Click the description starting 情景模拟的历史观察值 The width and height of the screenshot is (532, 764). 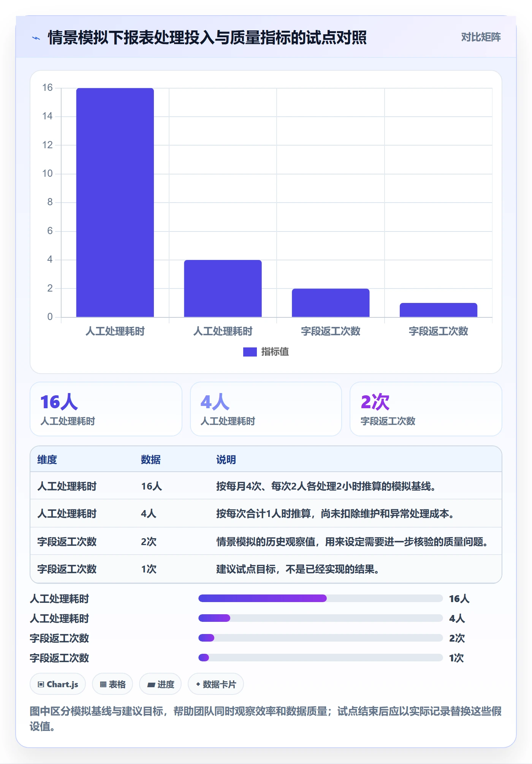point(352,541)
